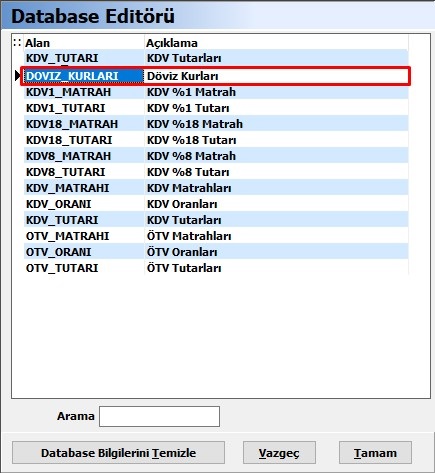Click the grid options icon beside Alan header
435x473 pixels.
pyautogui.click(x=17, y=43)
